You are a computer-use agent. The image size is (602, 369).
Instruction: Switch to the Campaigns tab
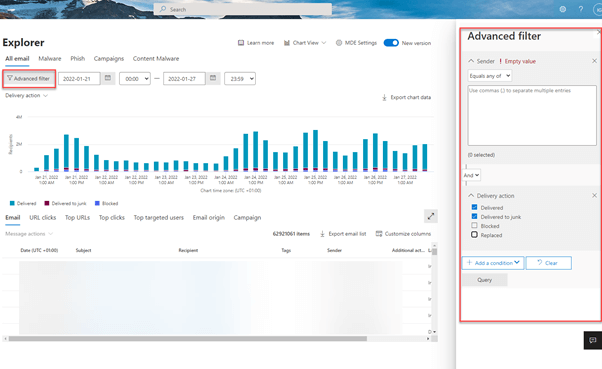pos(109,59)
